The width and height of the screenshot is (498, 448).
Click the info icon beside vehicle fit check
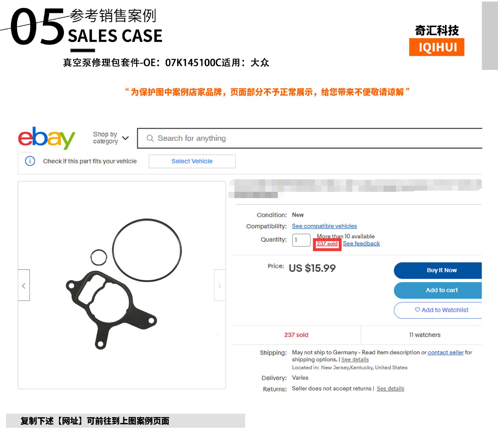[x=30, y=161]
